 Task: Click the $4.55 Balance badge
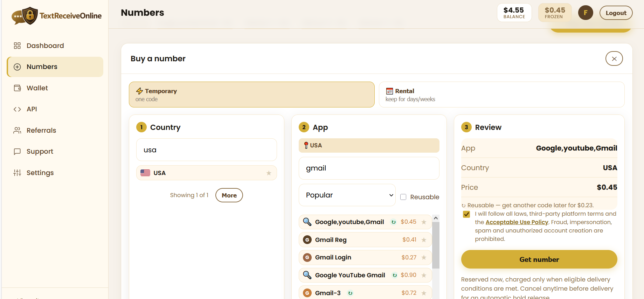[514, 13]
